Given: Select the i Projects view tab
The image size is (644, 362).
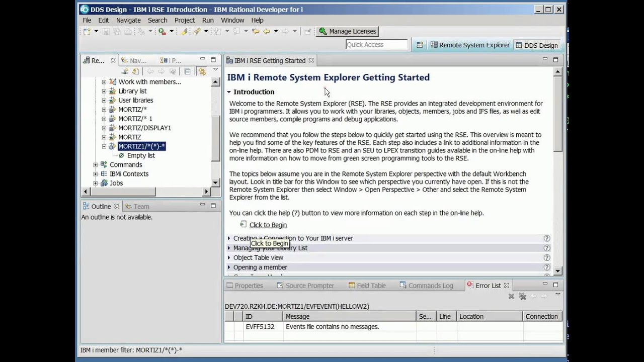Looking at the screenshot, I should (171, 60).
